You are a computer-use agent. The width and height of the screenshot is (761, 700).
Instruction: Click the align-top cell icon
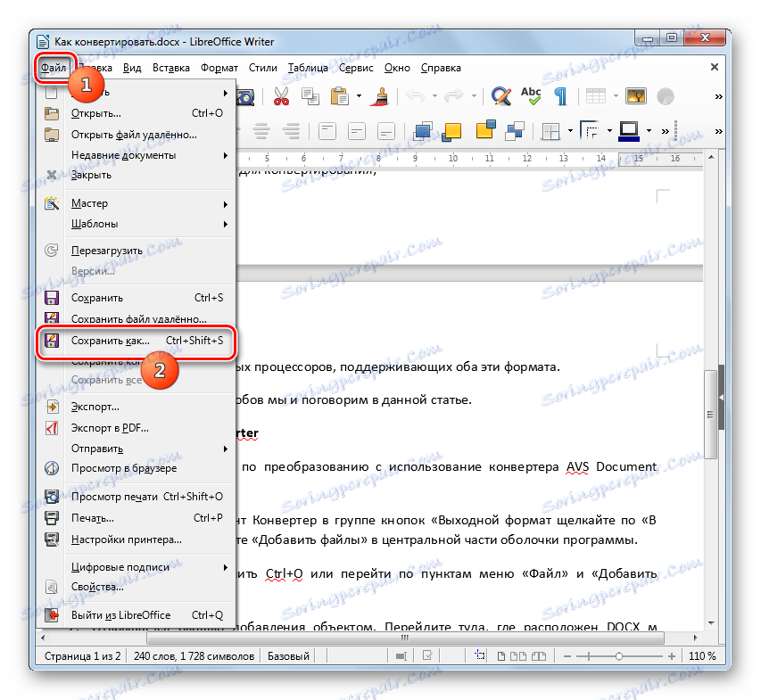(x=327, y=131)
